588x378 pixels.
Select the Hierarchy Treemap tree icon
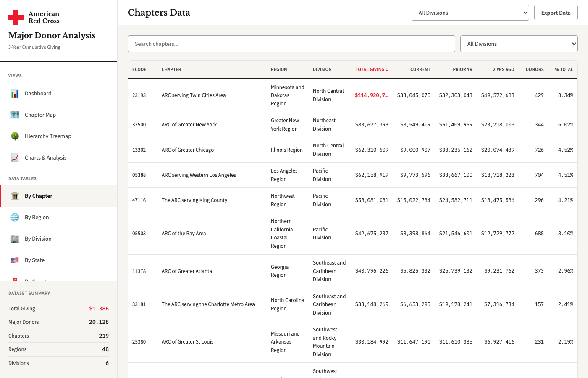pyautogui.click(x=15, y=136)
